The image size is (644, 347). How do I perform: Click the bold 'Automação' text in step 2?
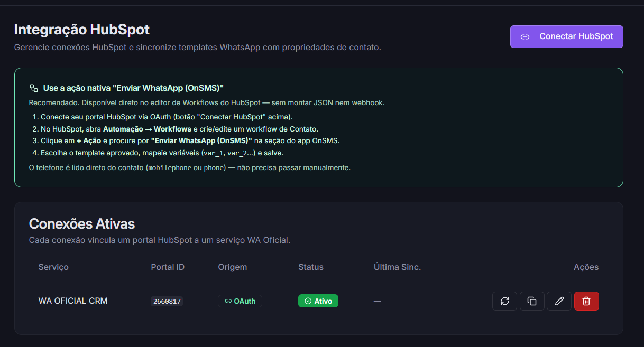(123, 129)
